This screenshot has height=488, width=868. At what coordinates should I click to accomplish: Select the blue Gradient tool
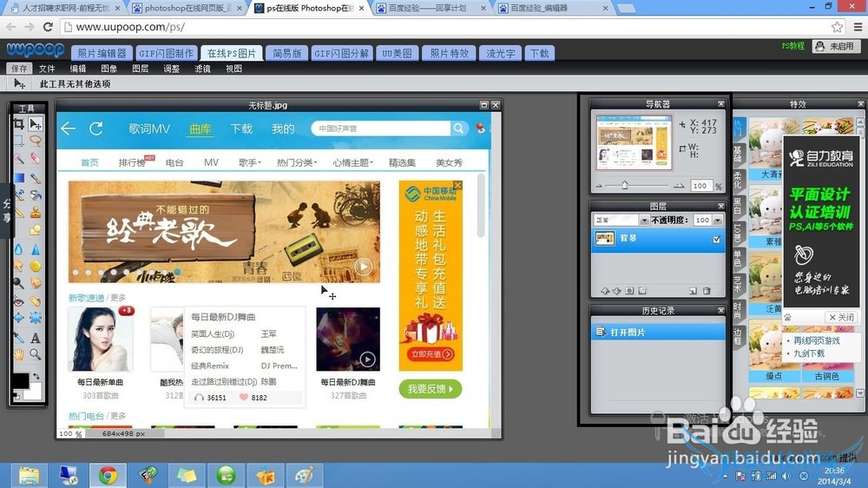click(x=18, y=178)
